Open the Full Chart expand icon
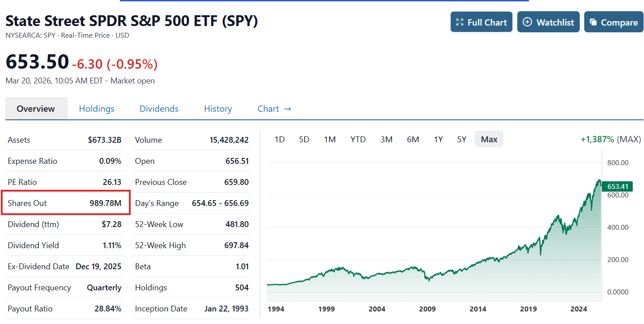644x324 pixels. [x=459, y=22]
